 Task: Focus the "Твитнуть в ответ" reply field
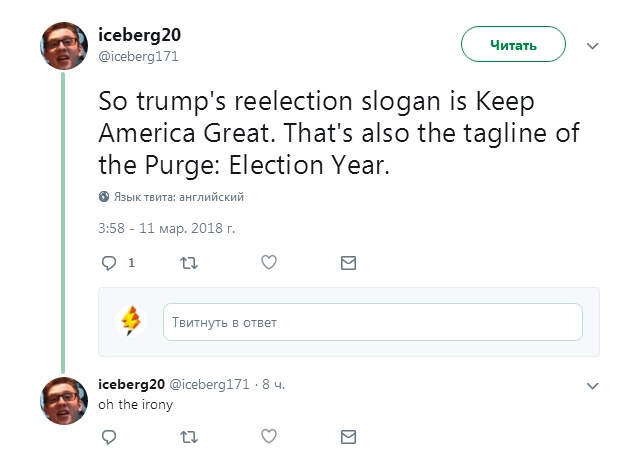tap(372, 322)
